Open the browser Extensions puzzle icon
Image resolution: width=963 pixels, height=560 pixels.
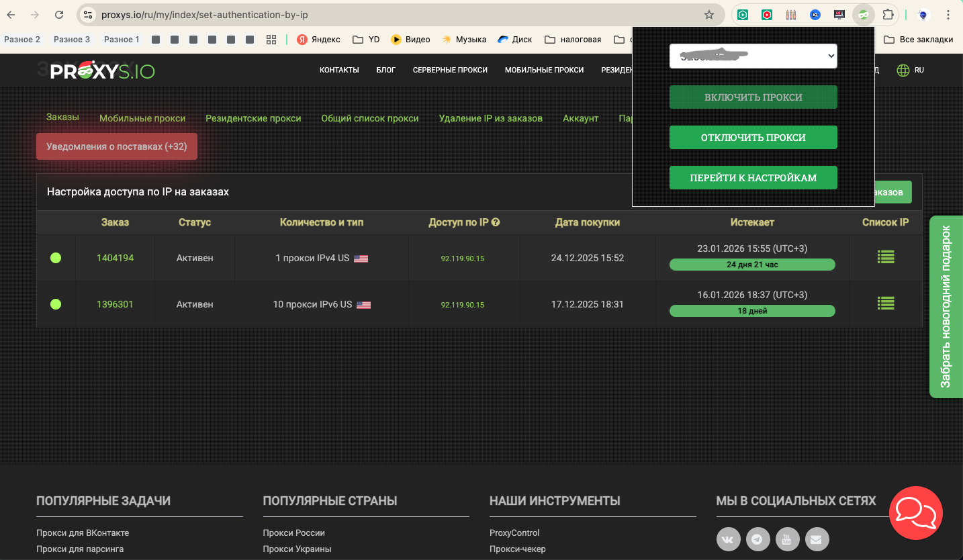click(888, 15)
